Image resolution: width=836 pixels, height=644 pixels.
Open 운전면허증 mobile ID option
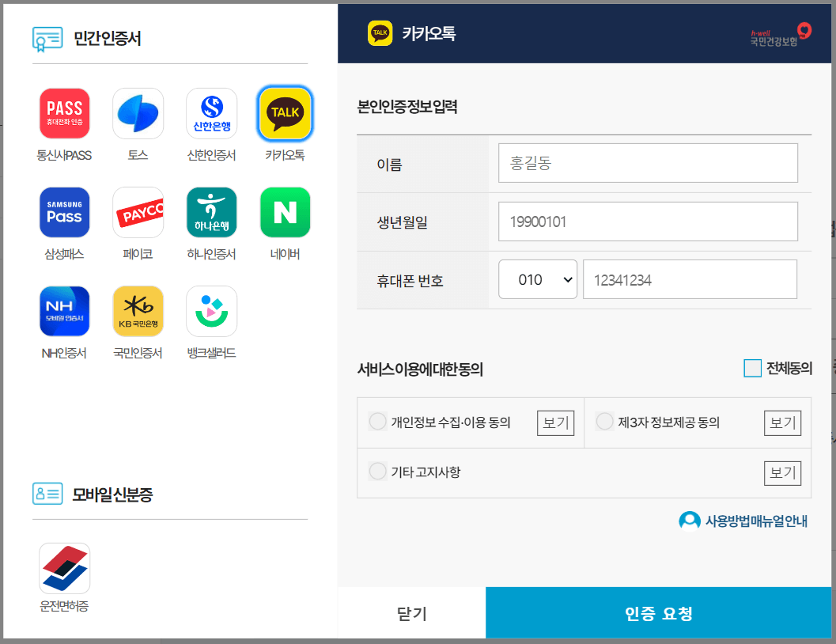click(x=64, y=568)
